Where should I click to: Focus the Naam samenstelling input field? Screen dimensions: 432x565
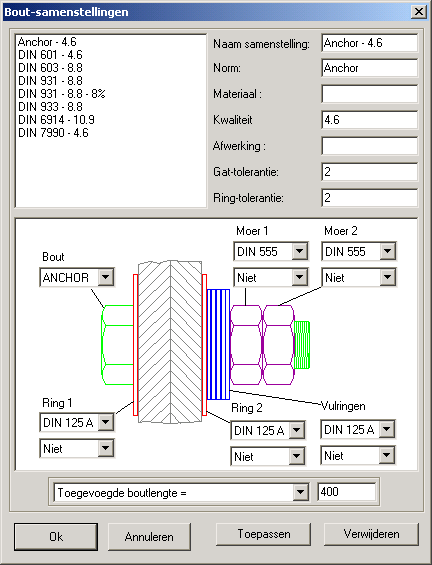(x=369, y=43)
